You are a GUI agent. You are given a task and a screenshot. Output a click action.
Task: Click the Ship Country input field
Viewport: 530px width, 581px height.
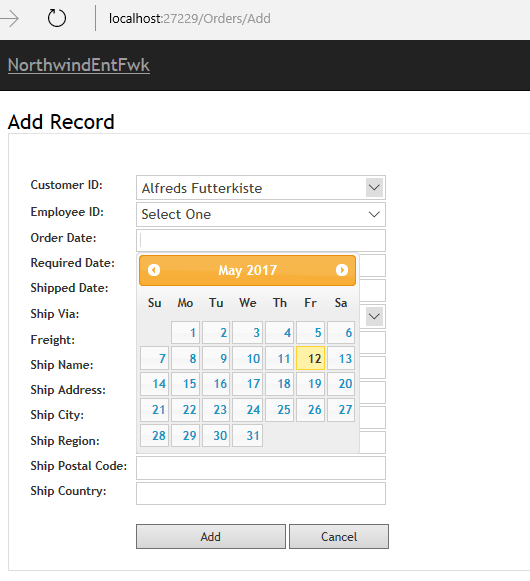point(261,493)
